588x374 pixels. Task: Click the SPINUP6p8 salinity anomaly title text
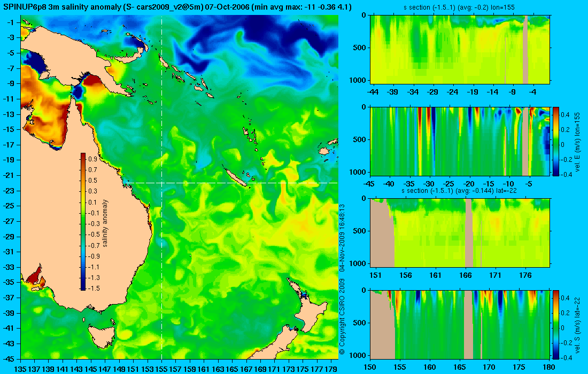click(x=177, y=7)
